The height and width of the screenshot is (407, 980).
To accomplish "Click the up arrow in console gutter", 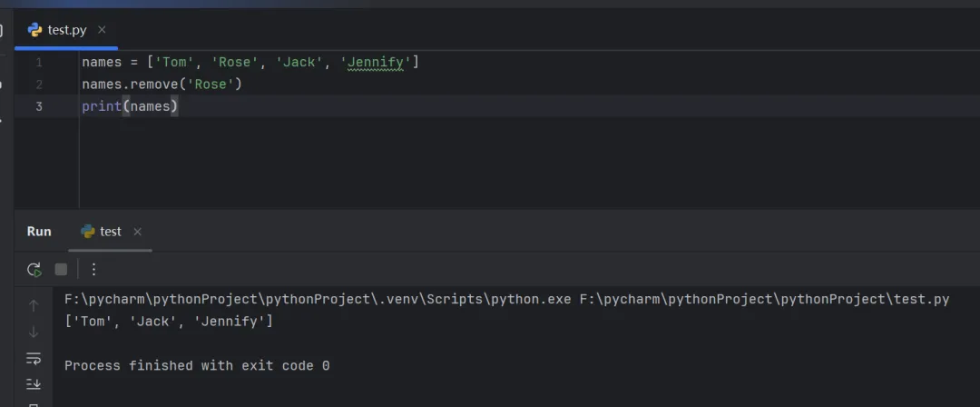I will [34, 306].
